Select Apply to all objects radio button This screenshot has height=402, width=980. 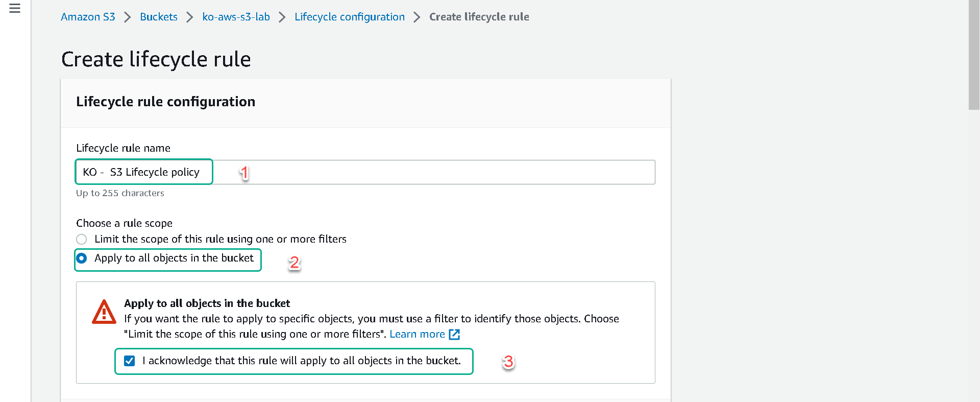click(x=82, y=258)
